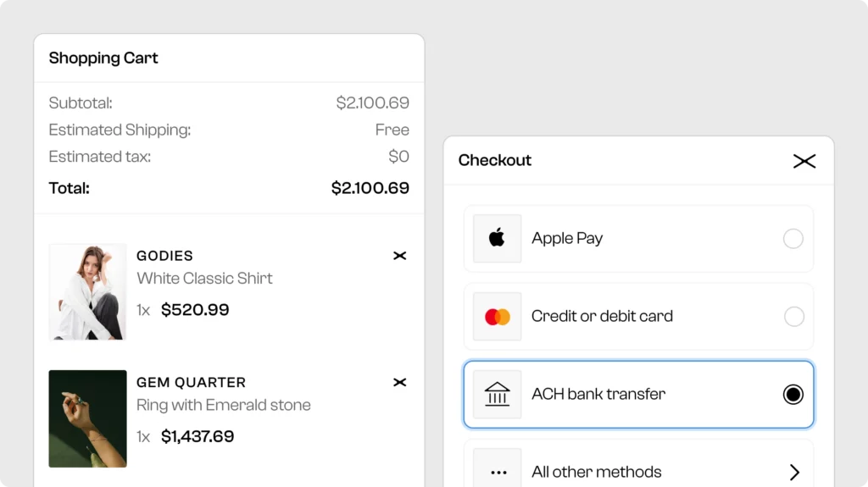The height and width of the screenshot is (487, 868).
Task: Select Credit or debit card radio button
Action: [793, 317]
